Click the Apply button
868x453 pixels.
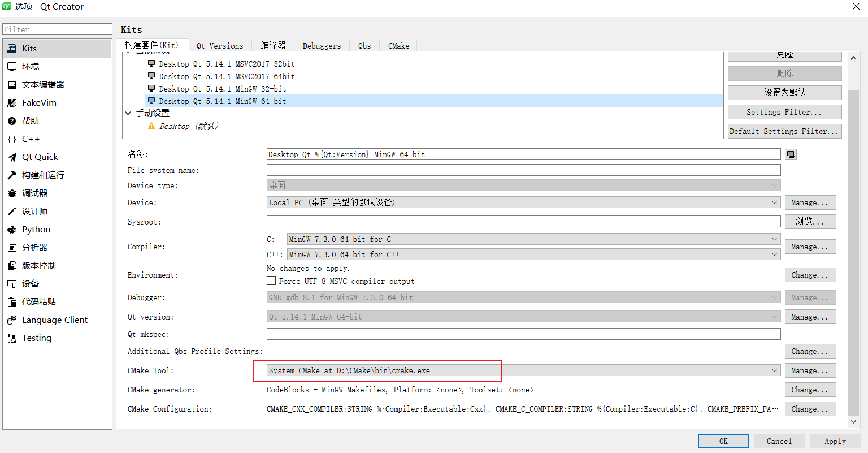tap(835, 441)
